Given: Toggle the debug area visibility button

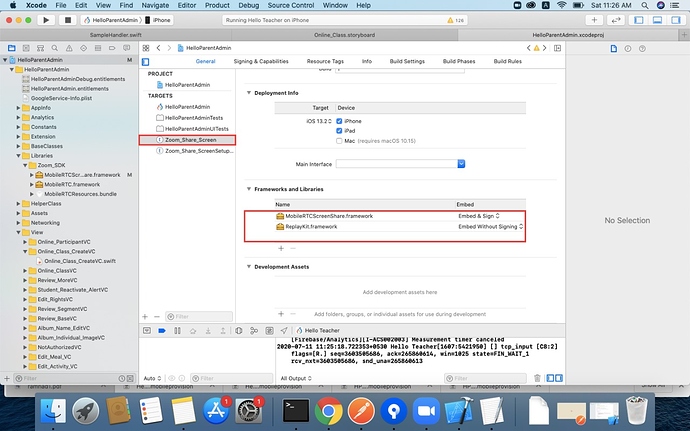Looking at the screenshot, I should coord(657,20).
